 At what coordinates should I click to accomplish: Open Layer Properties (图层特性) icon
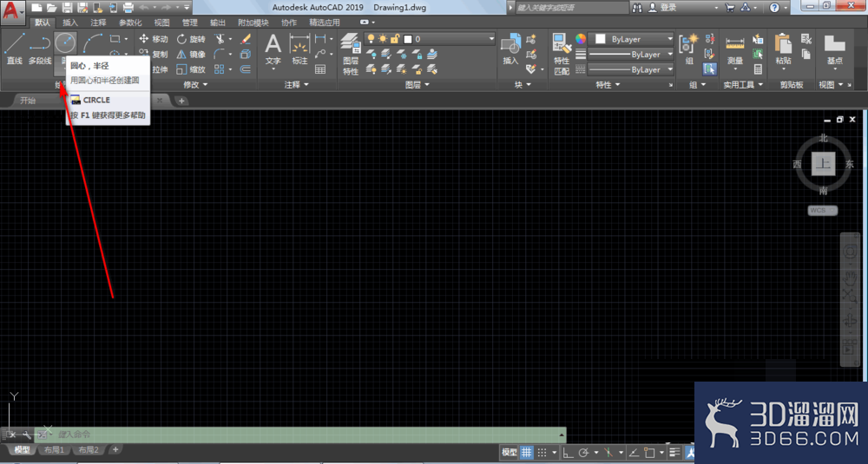[x=351, y=53]
